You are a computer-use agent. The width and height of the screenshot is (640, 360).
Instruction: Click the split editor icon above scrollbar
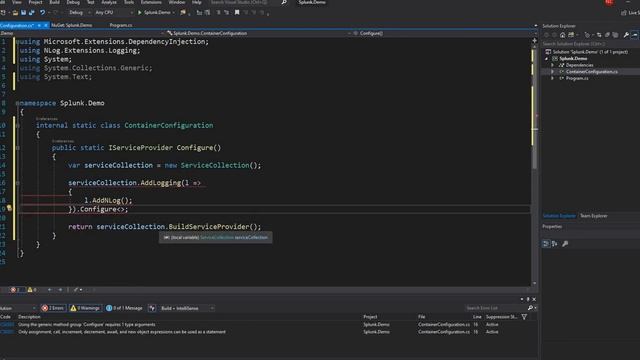(x=534, y=40)
